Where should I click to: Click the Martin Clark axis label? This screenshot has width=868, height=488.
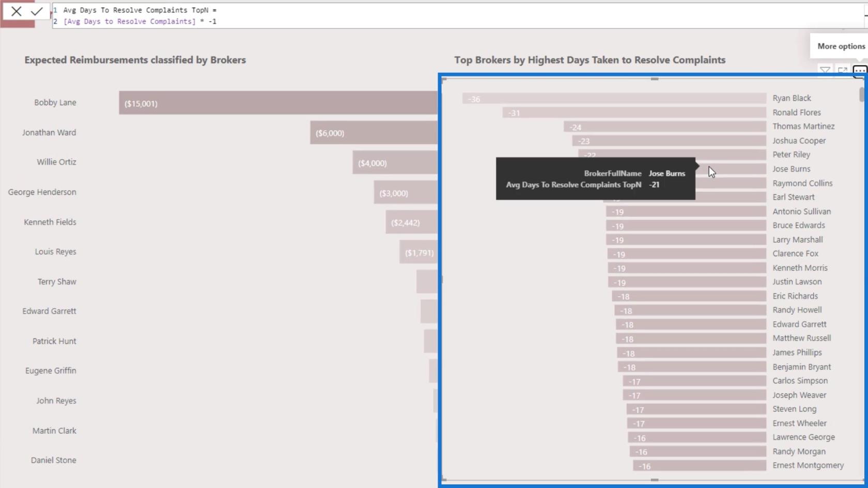pos(54,431)
